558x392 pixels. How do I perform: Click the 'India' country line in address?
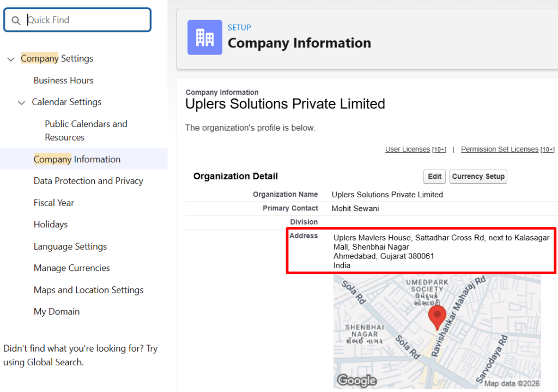[x=342, y=266]
